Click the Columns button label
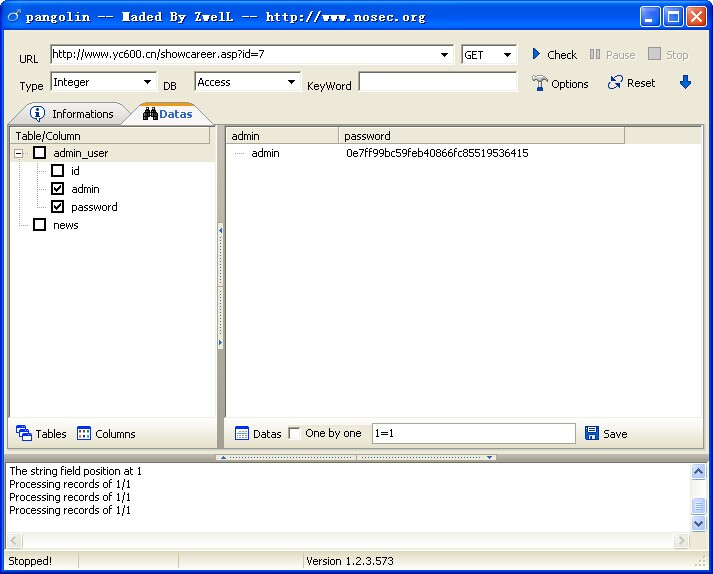 [x=115, y=433]
